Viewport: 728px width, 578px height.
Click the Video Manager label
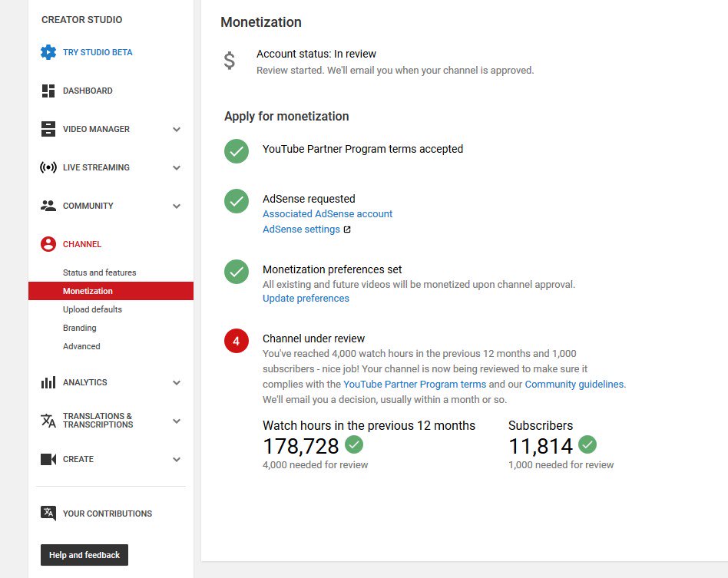point(96,129)
